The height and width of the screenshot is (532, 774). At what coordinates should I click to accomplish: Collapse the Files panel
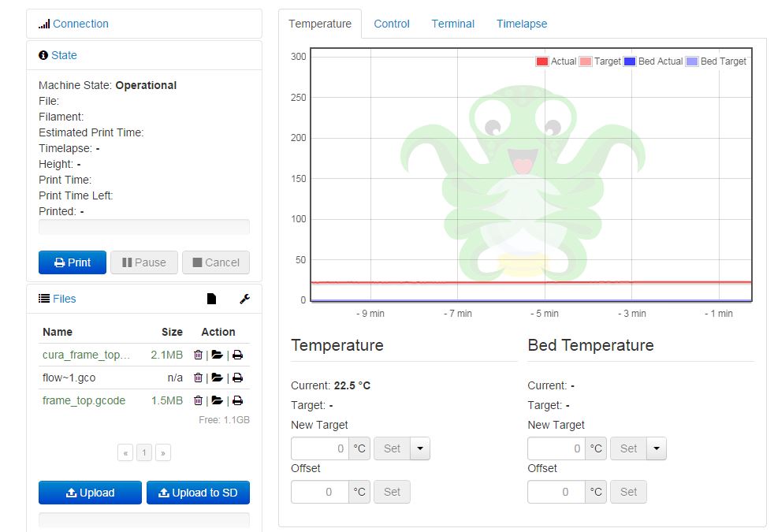point(64,299)
